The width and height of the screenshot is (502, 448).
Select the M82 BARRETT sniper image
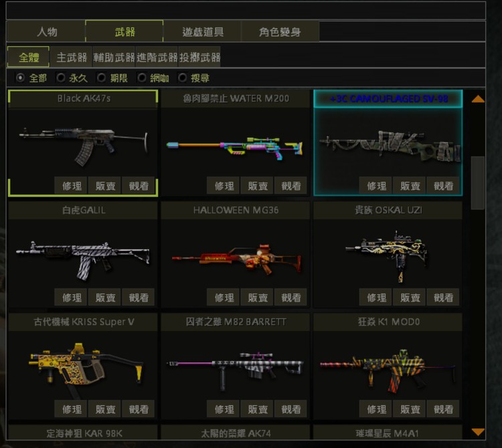tap(235, 371)
